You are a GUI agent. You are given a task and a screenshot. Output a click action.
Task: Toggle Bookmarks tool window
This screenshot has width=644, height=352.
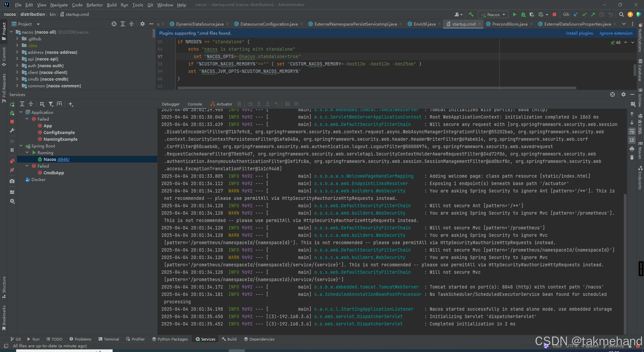[4, 317]
